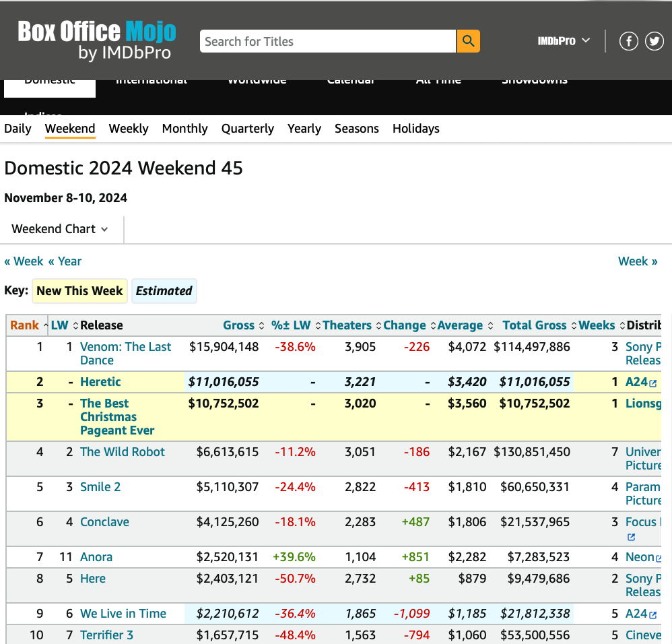Switch to the Yearly tab

tap(304, 129)
